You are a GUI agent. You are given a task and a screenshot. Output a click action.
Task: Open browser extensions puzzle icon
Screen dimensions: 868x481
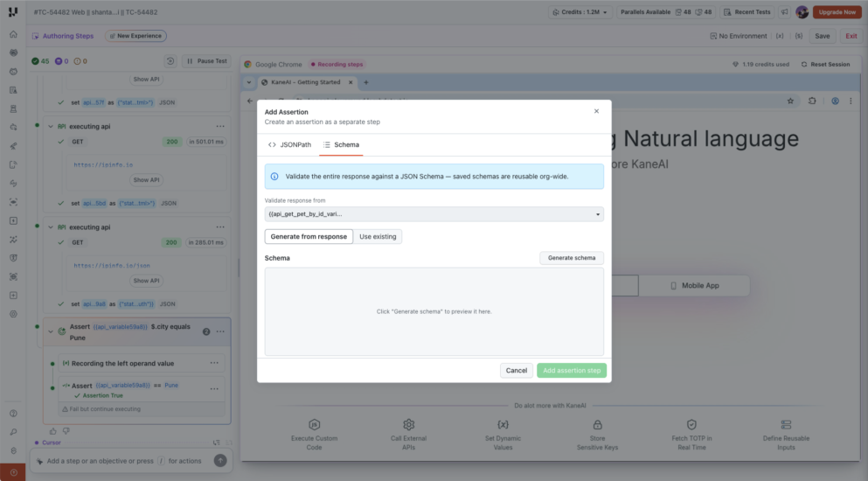click(812, 101)
